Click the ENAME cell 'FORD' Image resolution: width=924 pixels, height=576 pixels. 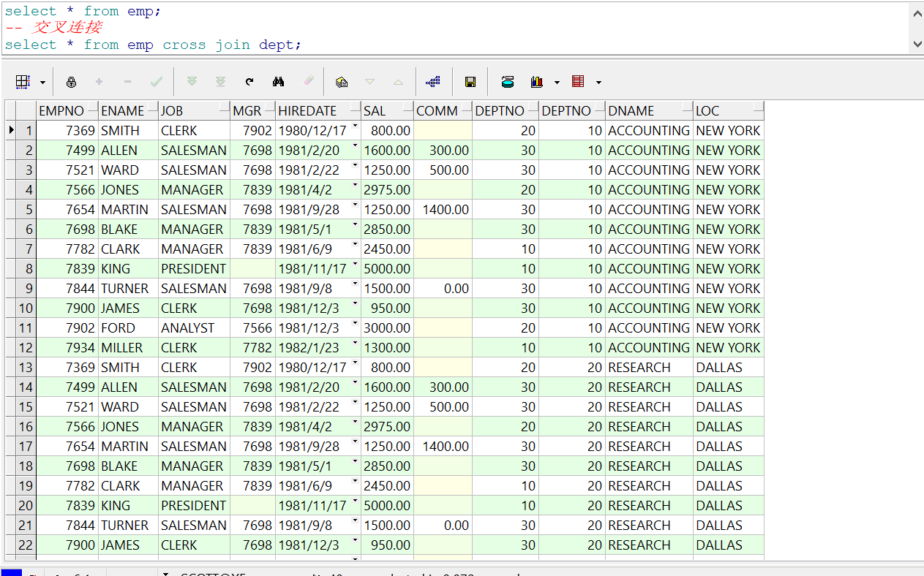point(129,328)
